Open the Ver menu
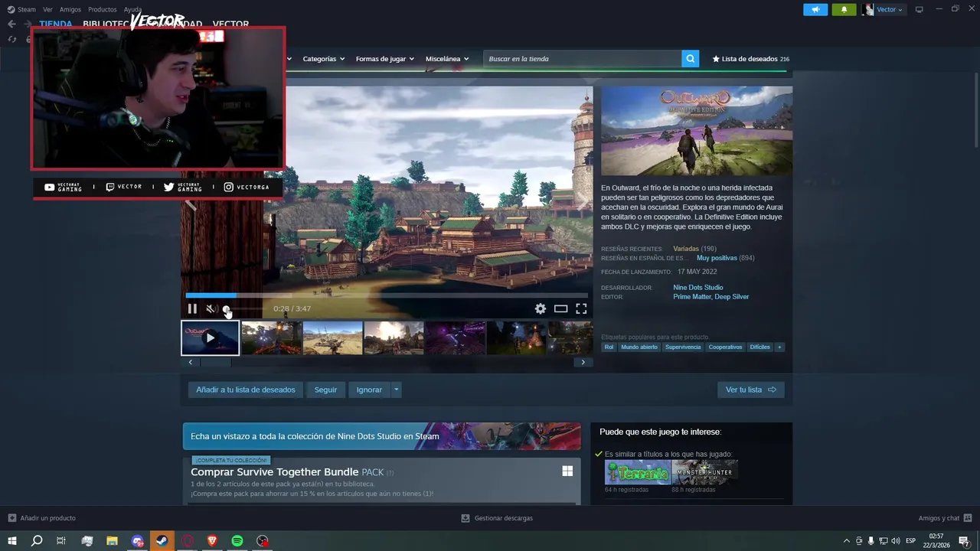Image resolution: width=980 pixels, height=551 pixels. (47, 9)
